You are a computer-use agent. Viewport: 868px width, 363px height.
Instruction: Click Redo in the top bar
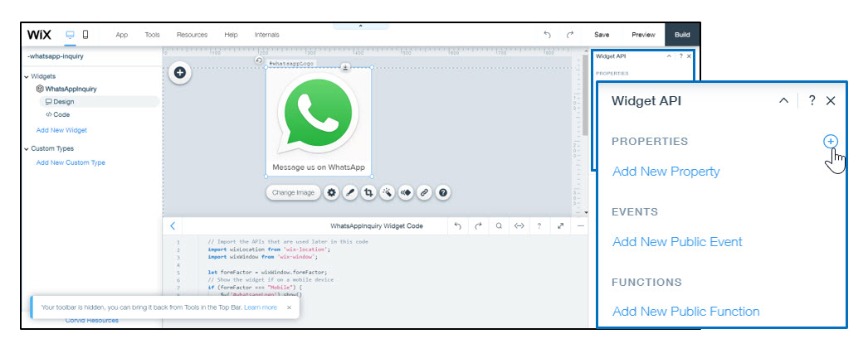[569, 35]
